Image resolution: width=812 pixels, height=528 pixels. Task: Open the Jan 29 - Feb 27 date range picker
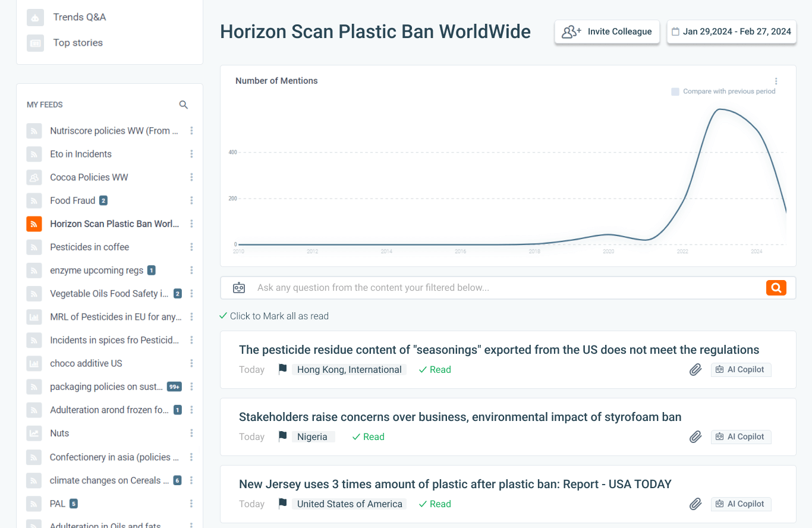point(731,31)
